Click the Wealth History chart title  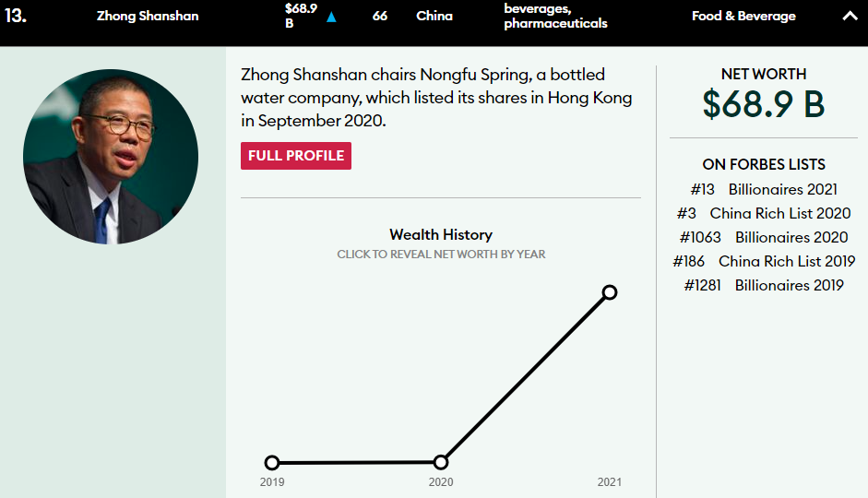441,234
